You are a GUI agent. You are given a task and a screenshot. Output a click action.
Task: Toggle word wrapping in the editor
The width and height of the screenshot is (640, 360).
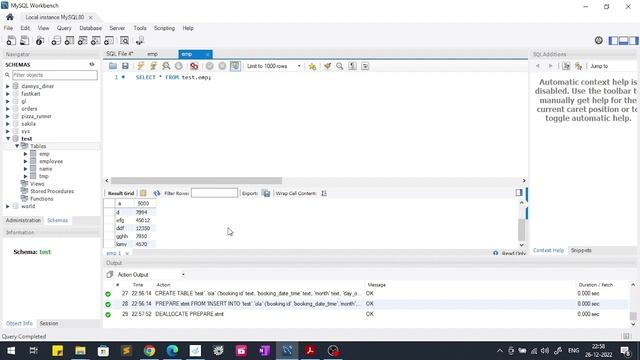[x=365, y=66]
